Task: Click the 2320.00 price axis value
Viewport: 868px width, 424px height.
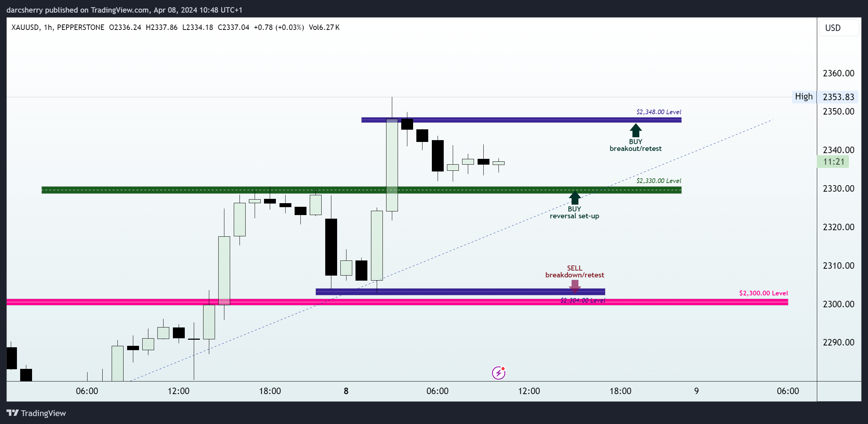Action: click(x=838, y=227)
